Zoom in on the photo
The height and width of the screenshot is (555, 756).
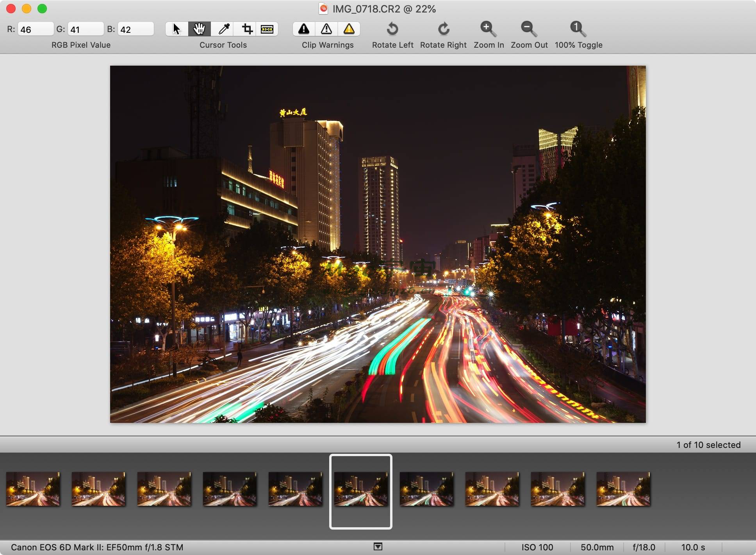pos(488,29)
